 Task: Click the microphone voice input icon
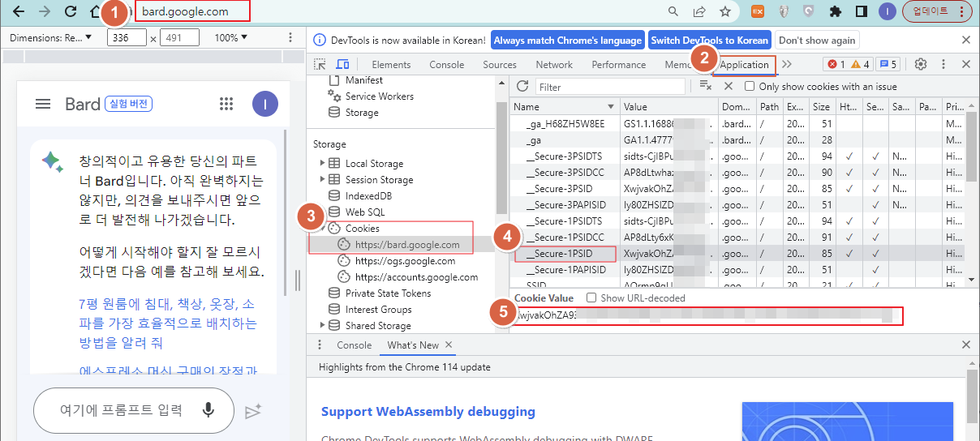[208, 410]
